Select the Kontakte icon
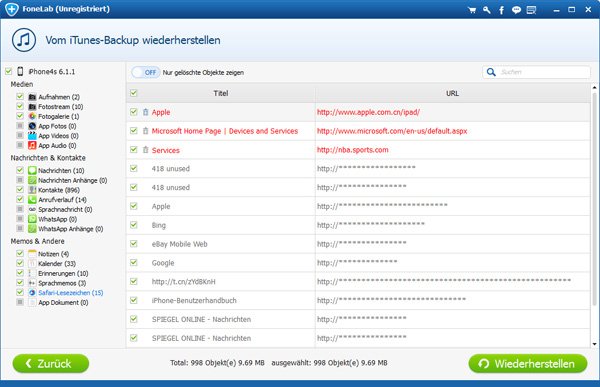Image resolution: width=600 pixels, height=387 pixels. click(x=32, y=190)
